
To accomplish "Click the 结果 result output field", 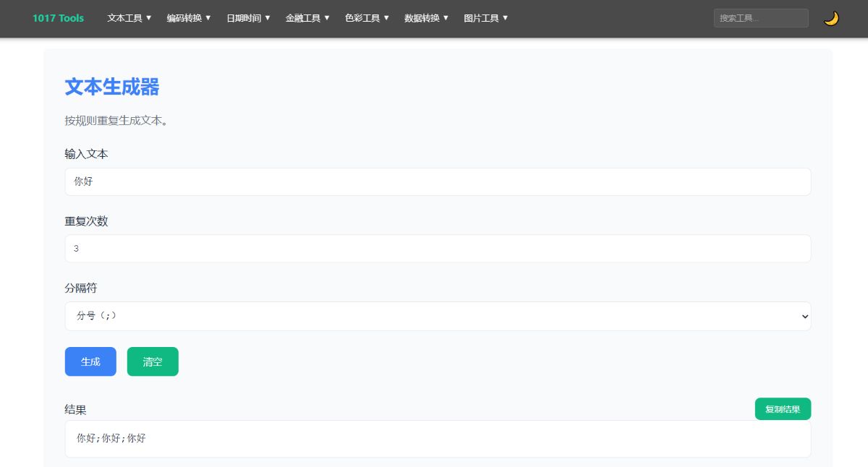I will pyautogui.click(x=437, y=438).
